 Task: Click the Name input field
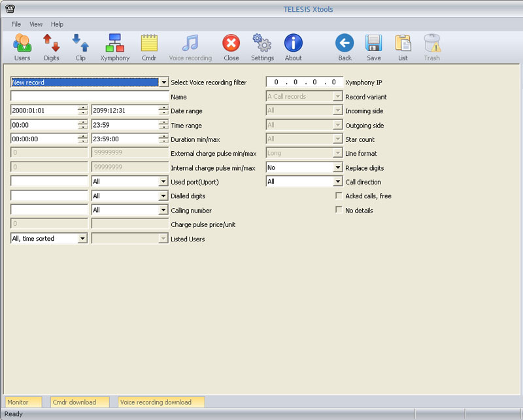coord(90,97)
